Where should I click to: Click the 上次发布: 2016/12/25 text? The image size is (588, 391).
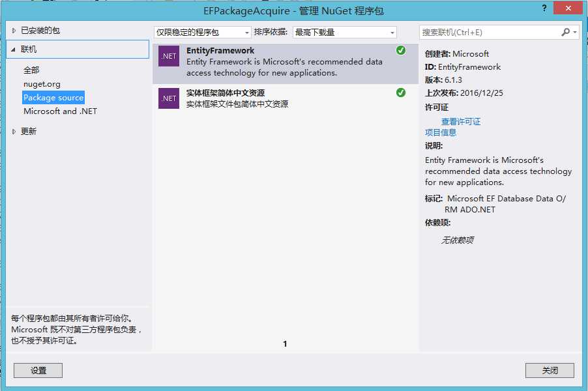click(x=464, y=93)
